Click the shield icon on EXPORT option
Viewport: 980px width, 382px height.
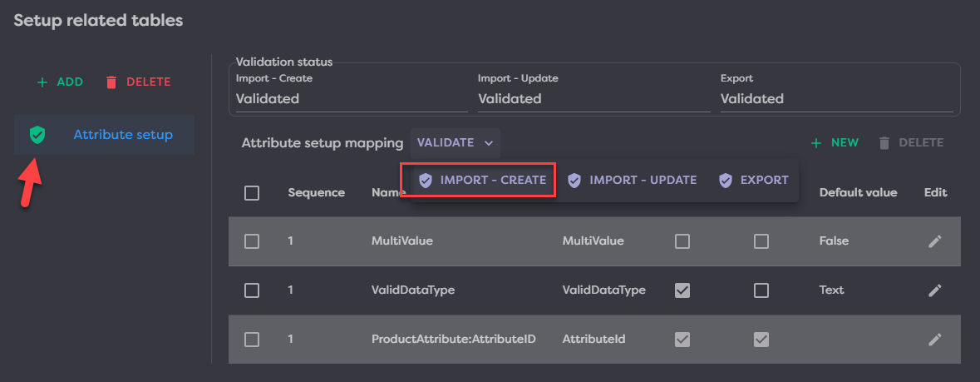[x=725, y=181]
